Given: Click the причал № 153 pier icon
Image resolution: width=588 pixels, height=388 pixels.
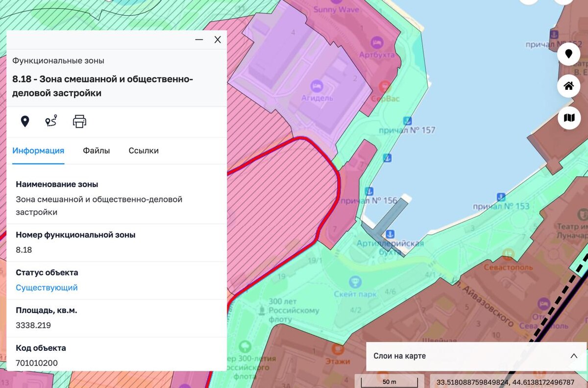Looking at the screenshot, I should click(x=501, y=197).
